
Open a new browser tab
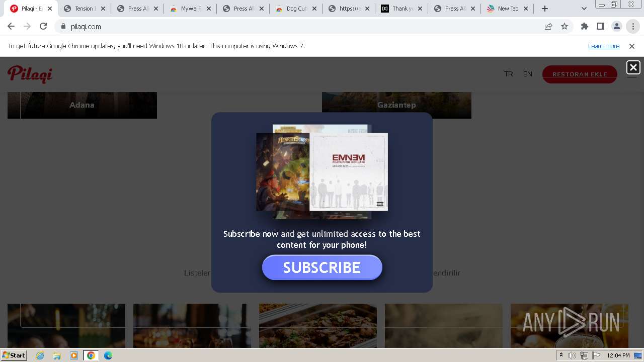(545, 9)
